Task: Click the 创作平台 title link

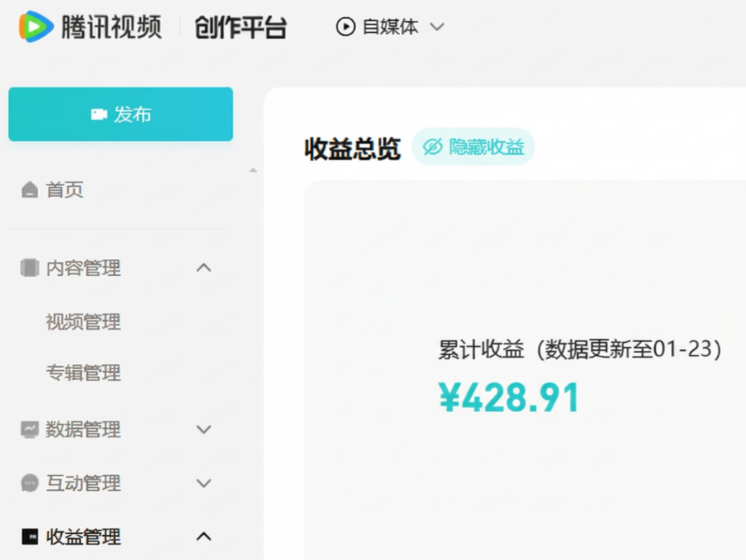Action: pos(241,27)
